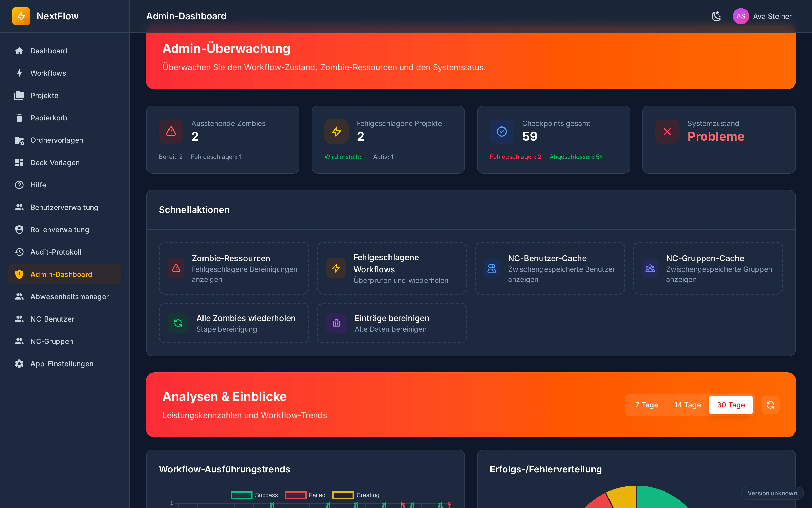Toggle the Failed legend swatch
Viewport: 812px width, 508px height.
(x=296, y=495)
